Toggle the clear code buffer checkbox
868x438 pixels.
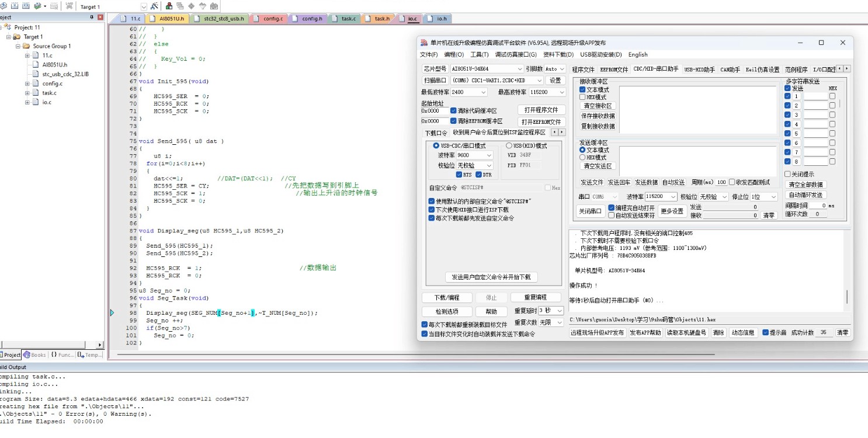(453, 110)
